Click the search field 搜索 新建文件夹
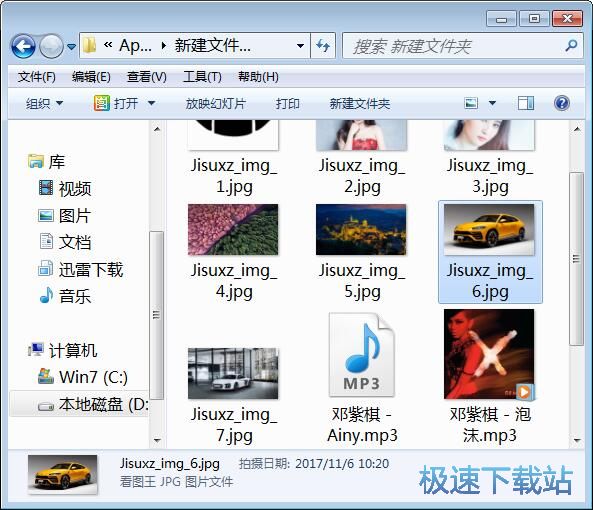Viewport: 593px width, 510px height. (x=462, y=46)
